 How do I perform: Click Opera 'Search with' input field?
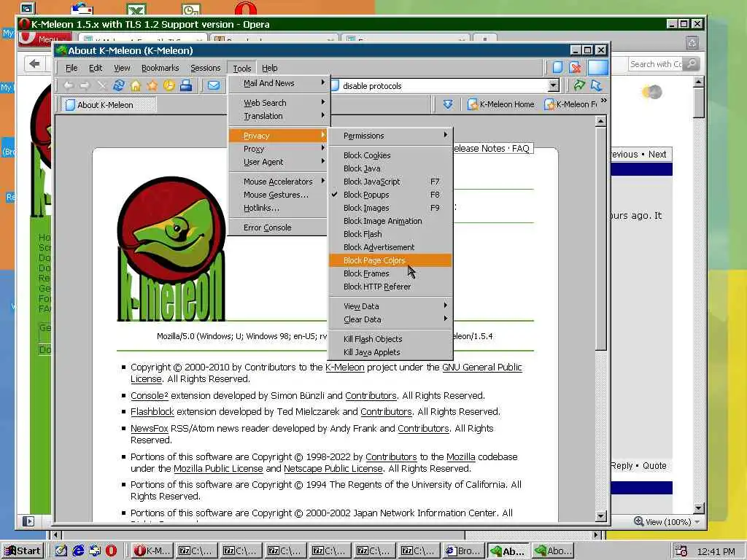tap(656, 64)
